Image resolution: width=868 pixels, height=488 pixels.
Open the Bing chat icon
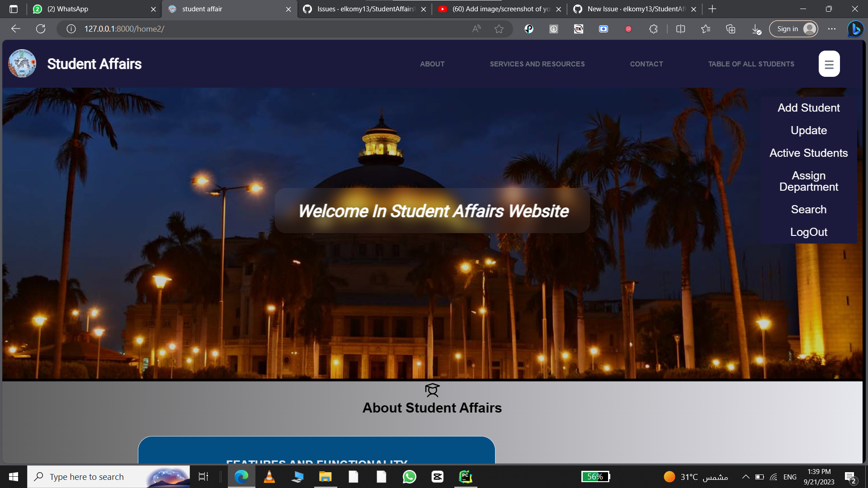coord(856,28)
